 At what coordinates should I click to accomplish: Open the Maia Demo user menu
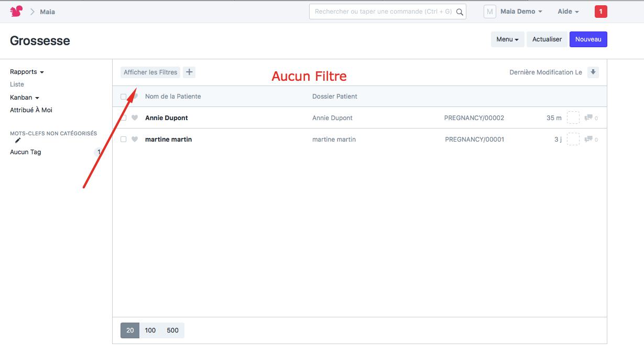(521, 12)
